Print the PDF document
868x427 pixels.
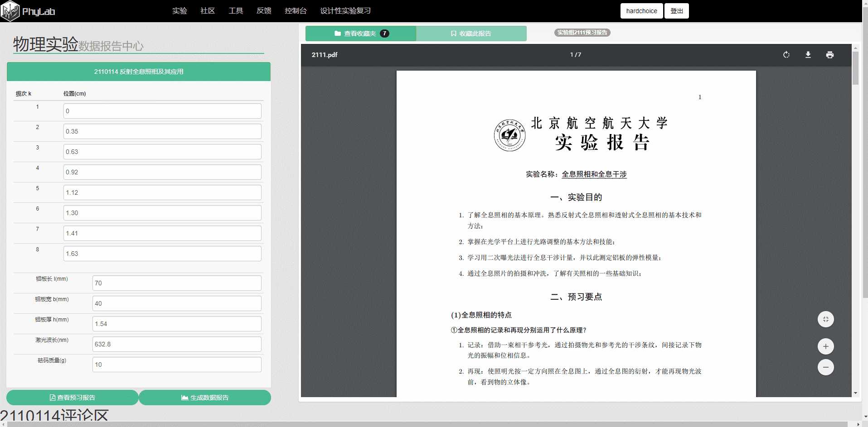click(x=830, y=55)
